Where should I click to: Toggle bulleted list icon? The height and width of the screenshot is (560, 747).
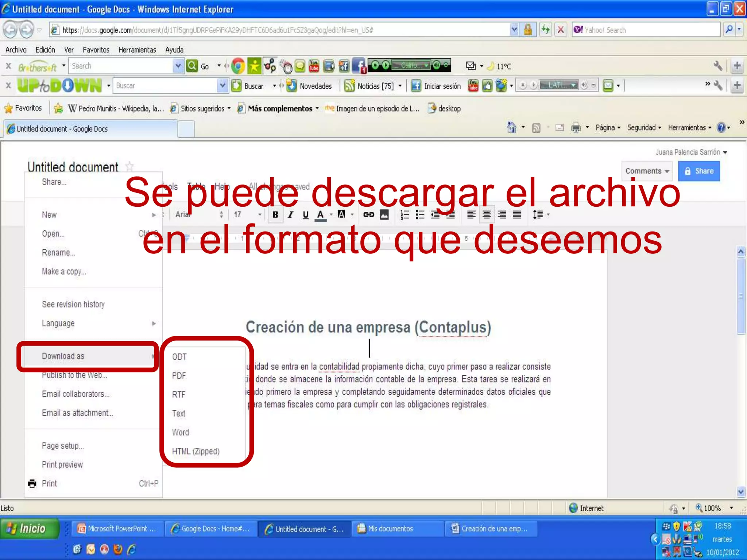pos(420,215)
